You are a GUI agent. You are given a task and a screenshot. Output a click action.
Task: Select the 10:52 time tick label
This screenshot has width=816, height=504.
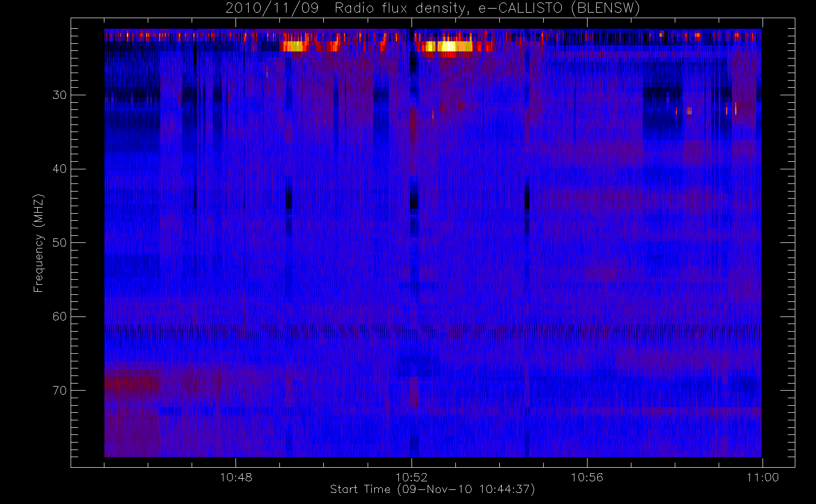[x=412, y=477]
